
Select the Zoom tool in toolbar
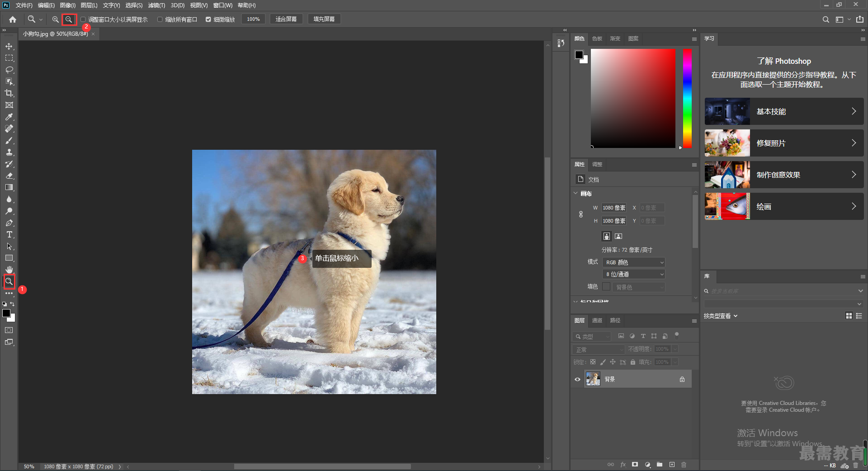(x=9, y=281)
